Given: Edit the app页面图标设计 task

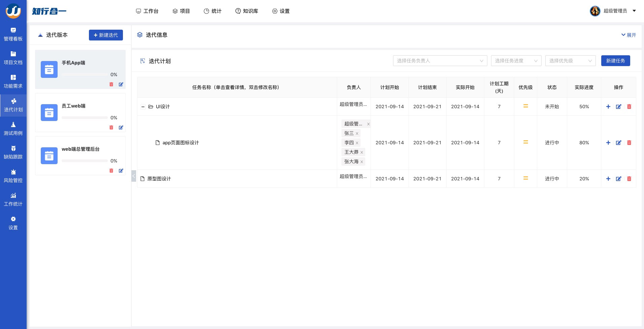Looking at the screenshot, I should click(618, 143).
